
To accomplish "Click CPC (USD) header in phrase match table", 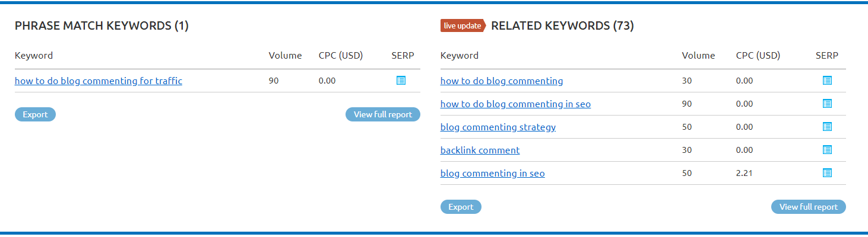I will pos(341,56).
